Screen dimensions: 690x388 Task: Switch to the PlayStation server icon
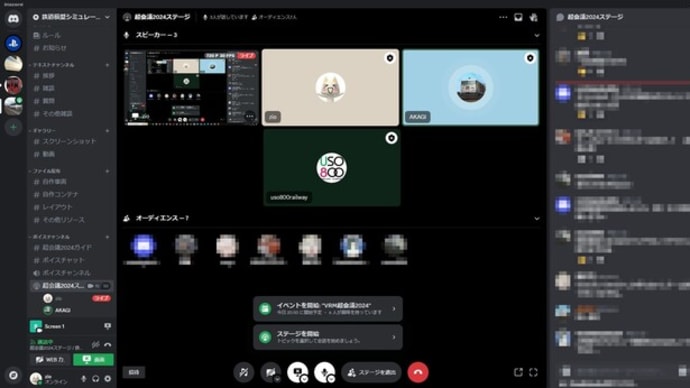tap(13, 43)
